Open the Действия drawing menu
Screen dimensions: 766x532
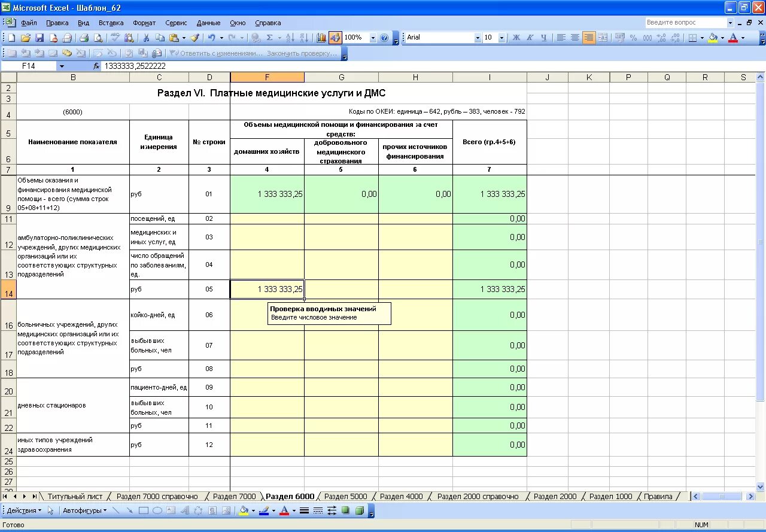(24, 510)
